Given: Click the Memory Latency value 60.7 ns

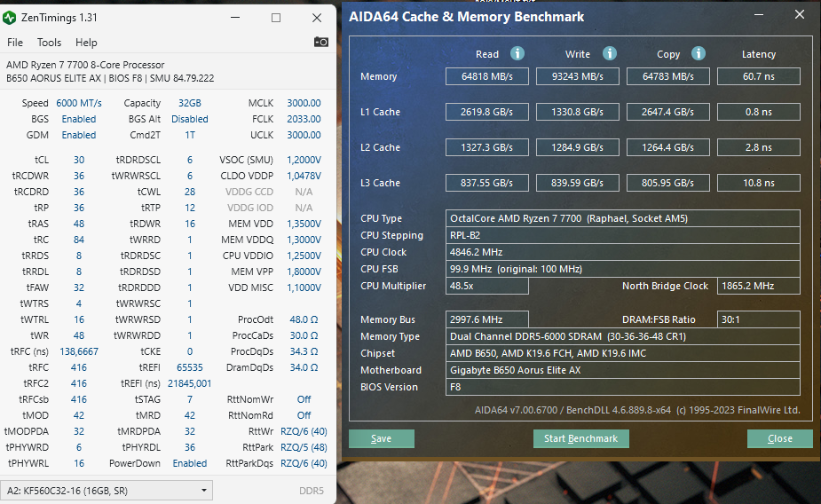Looking at the screenshot, I should [x=759, y=76].
